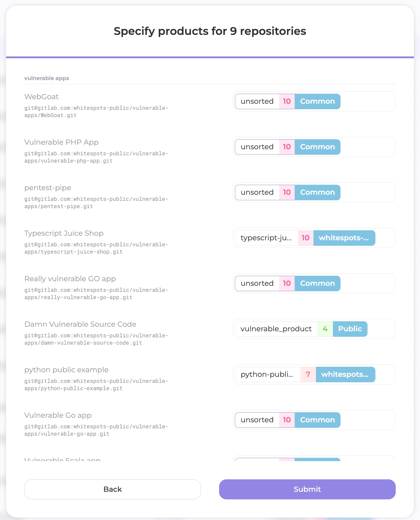Open the pentest-pipe product dropdown
The width and height of the screenshot is (420, 520).
click(314, 192)
